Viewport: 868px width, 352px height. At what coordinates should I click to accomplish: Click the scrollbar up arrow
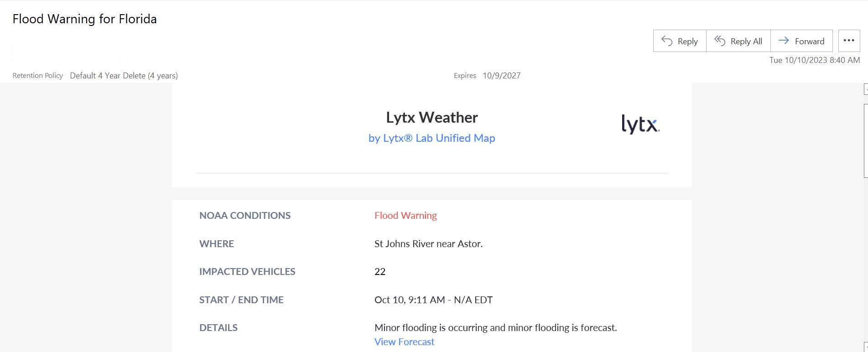click(866, 89)
